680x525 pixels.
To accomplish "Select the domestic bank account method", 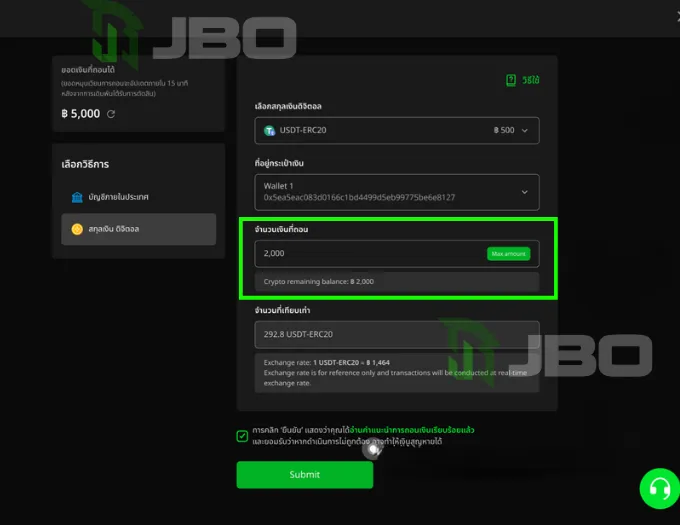I will click(138, 197).
